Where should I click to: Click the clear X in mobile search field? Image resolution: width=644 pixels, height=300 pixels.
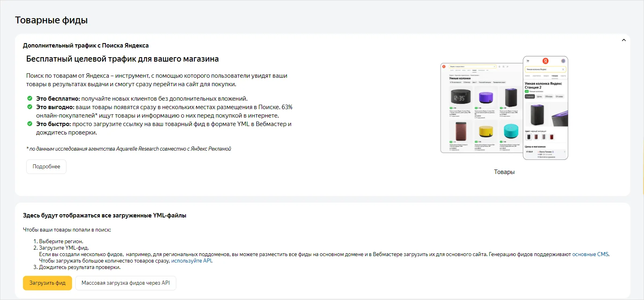pyautogui.click(x=563, y=69)
